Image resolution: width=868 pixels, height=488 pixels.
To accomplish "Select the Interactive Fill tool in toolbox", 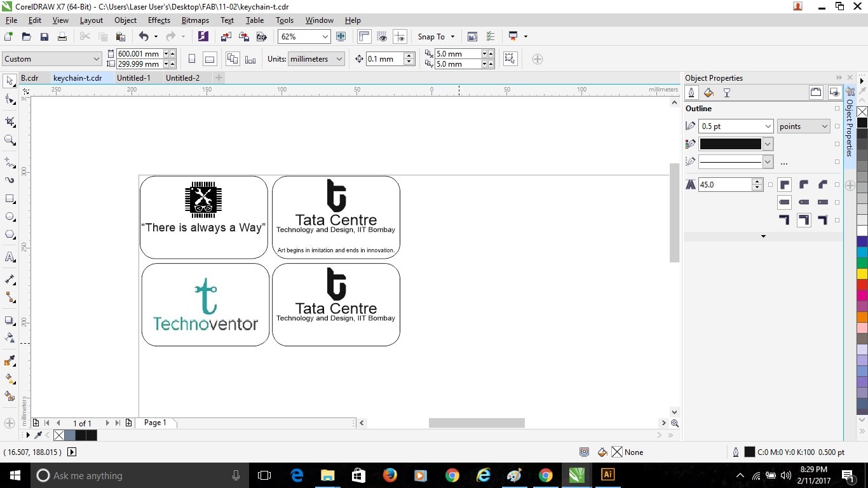I will point(10,378).
